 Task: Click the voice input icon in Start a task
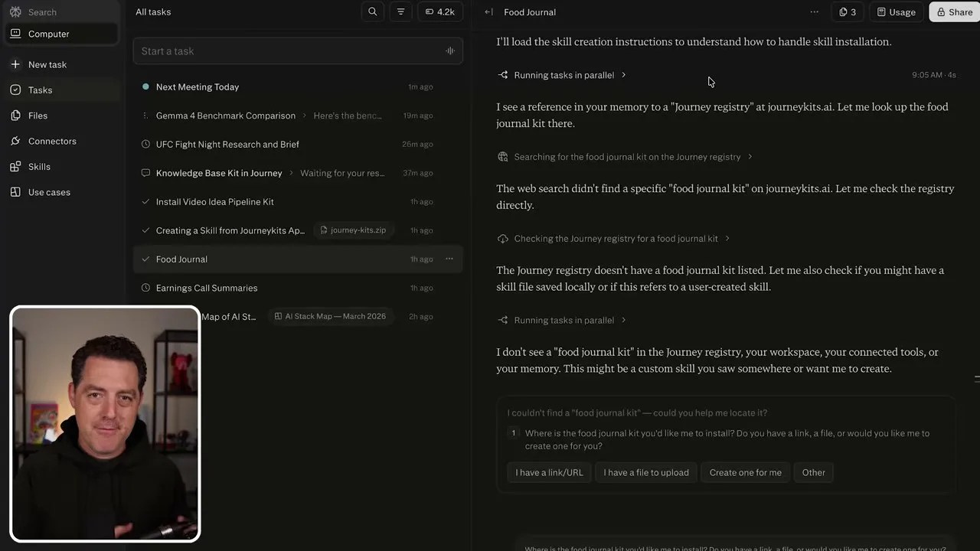[x=450, y=51]
